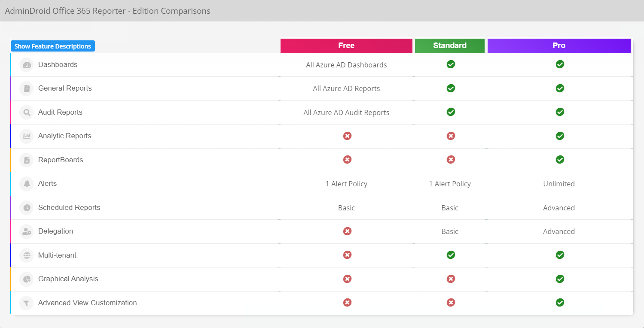This screenshot has height=328, width=644.
Task: Click the Graphical Analysis pie chart icon
Action: click(27, 279)
